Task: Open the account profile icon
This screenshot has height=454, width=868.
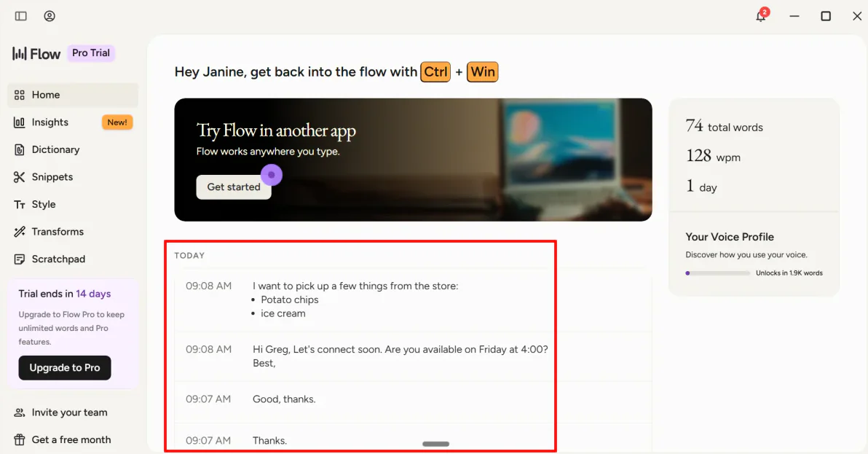Action: tap(50, 16)
